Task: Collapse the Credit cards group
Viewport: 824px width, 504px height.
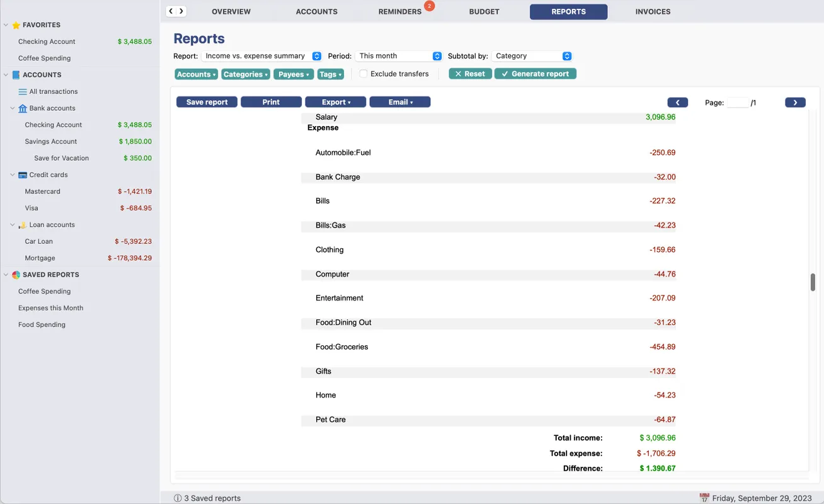Action: click(x=13, y=175)
